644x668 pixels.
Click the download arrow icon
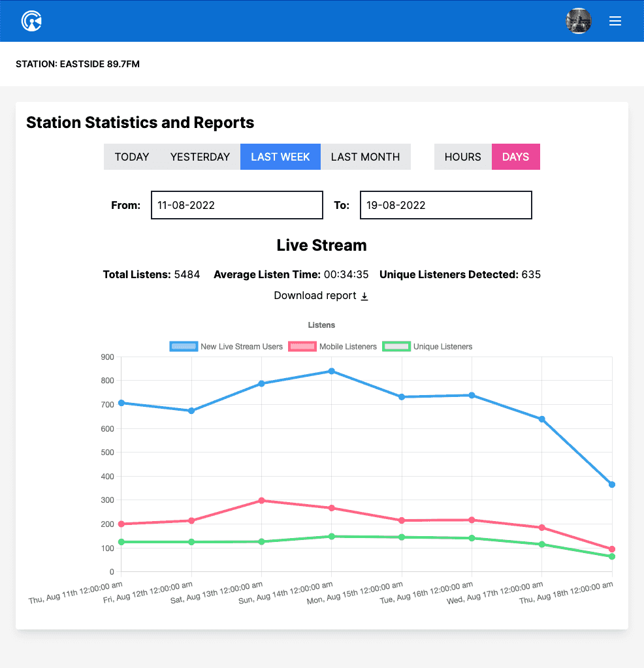(364, 296)
